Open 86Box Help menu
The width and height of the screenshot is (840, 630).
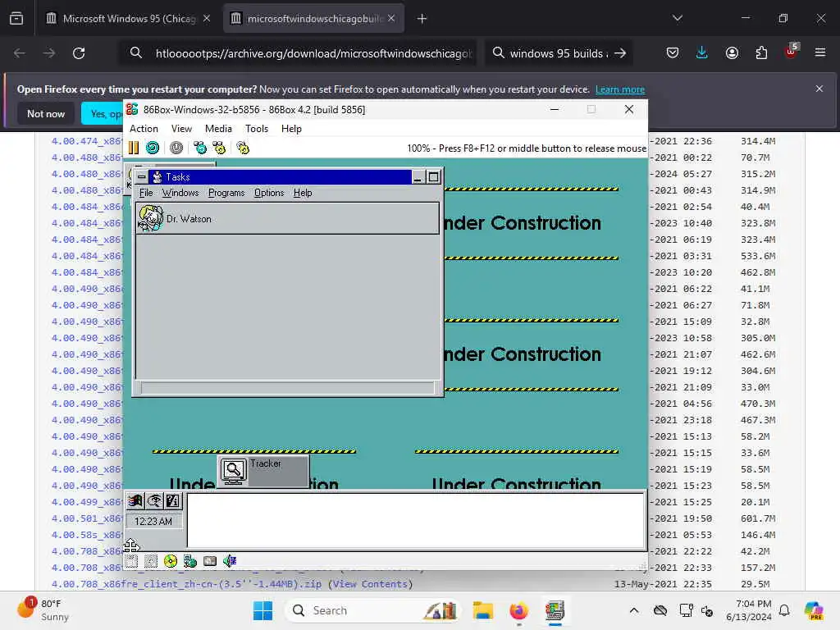[291, 129]
